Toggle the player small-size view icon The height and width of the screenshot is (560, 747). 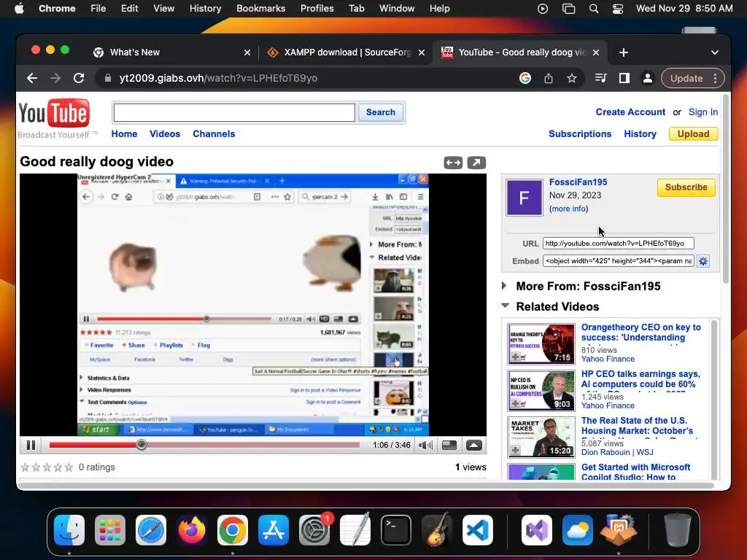(x=449, y=446)
